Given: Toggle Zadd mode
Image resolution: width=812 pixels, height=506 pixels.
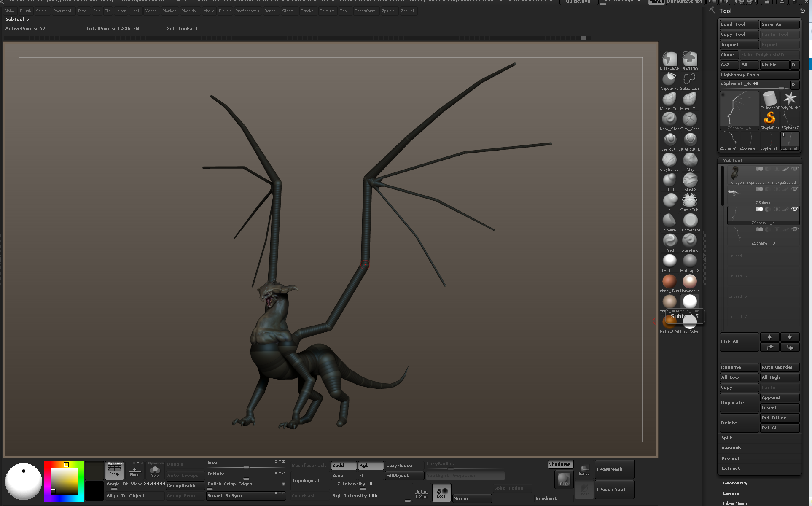Looking at the screenshot, I should point(344,465).
